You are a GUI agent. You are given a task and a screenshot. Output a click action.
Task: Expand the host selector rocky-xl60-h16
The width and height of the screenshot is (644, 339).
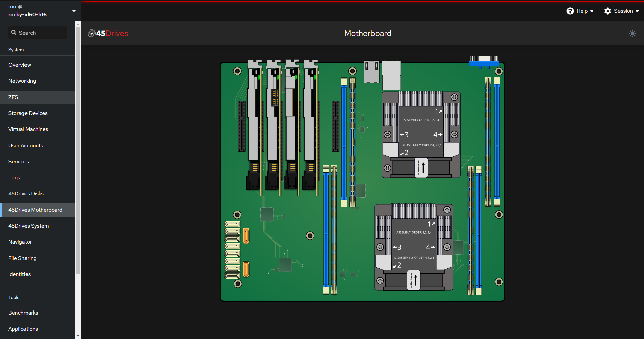(x=42, y=11)
